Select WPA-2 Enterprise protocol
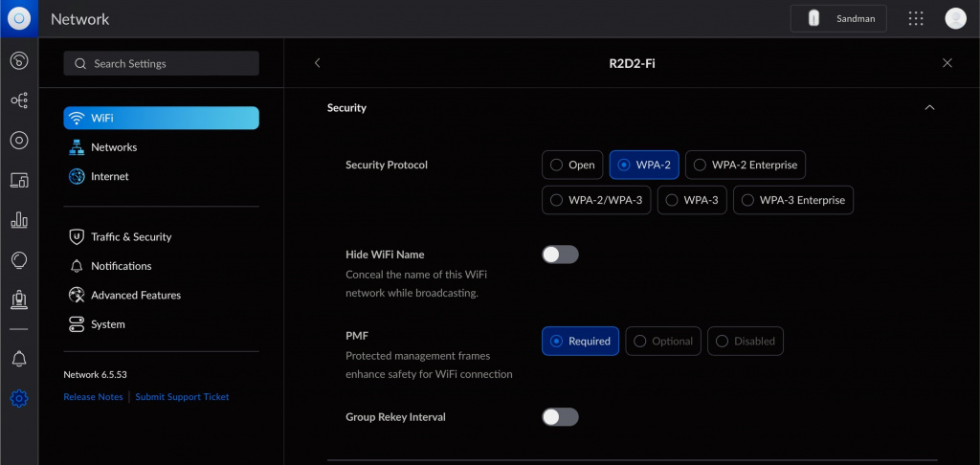The image size is (980, 465). (x=746, y=165)
